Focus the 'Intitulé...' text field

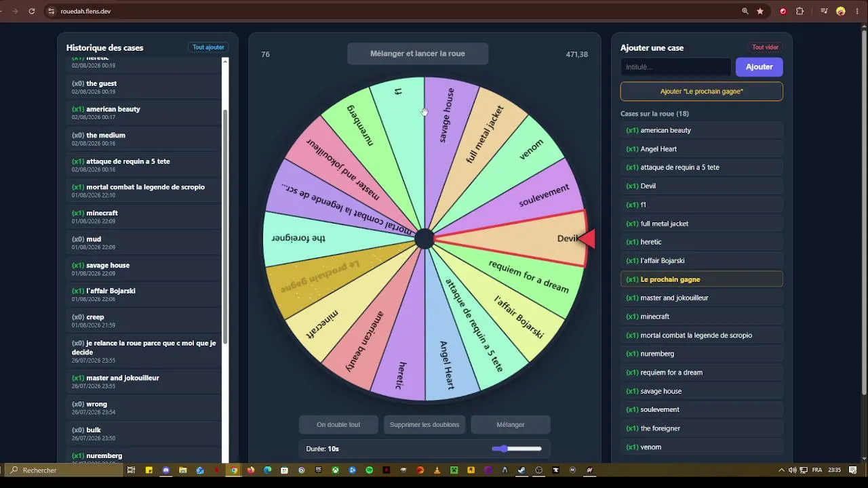click(676, 66)
